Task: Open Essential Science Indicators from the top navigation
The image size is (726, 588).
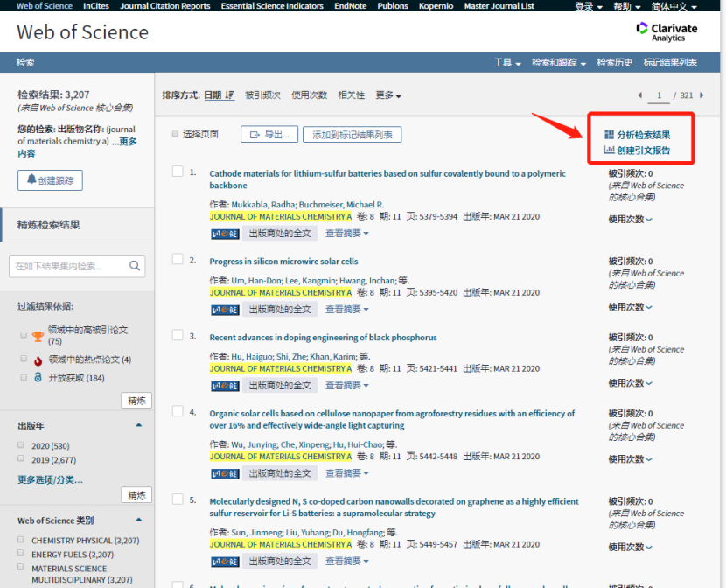Action: coord(272,5)
